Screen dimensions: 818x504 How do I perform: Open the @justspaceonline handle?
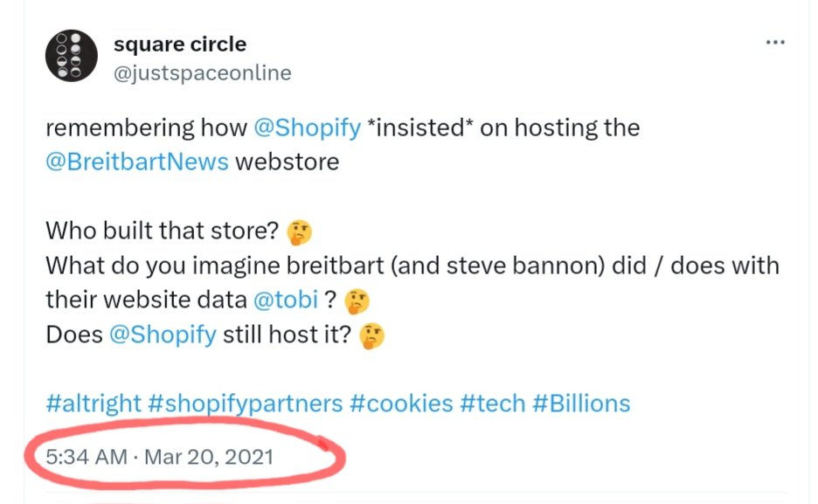[203, 73]
